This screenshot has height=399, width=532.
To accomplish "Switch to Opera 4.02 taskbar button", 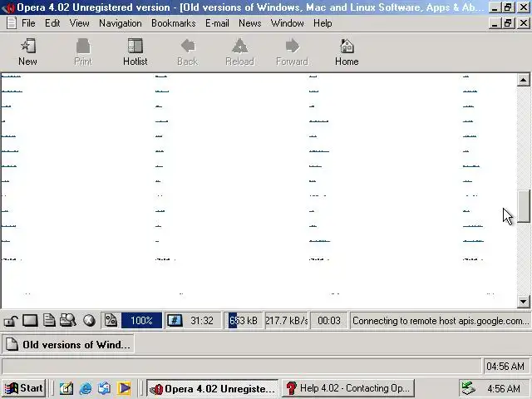I will [x=213, y=388].
